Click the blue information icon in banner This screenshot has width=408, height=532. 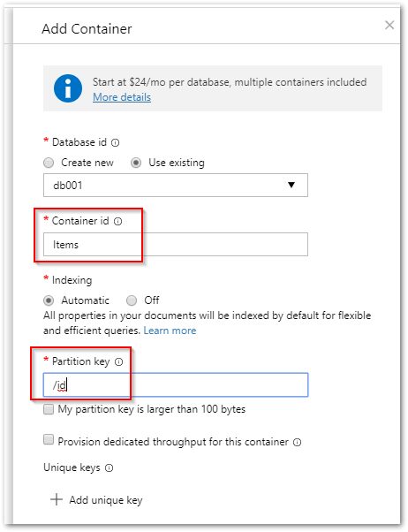point(68,88)
